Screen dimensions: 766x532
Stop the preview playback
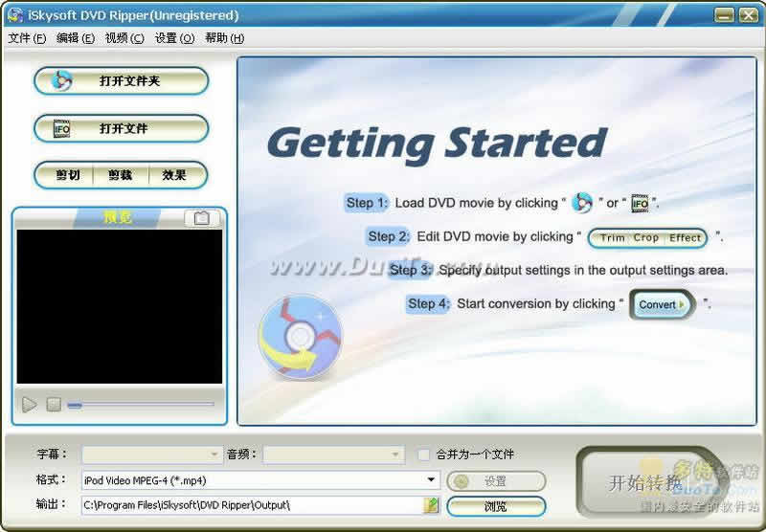click(54, 404)
